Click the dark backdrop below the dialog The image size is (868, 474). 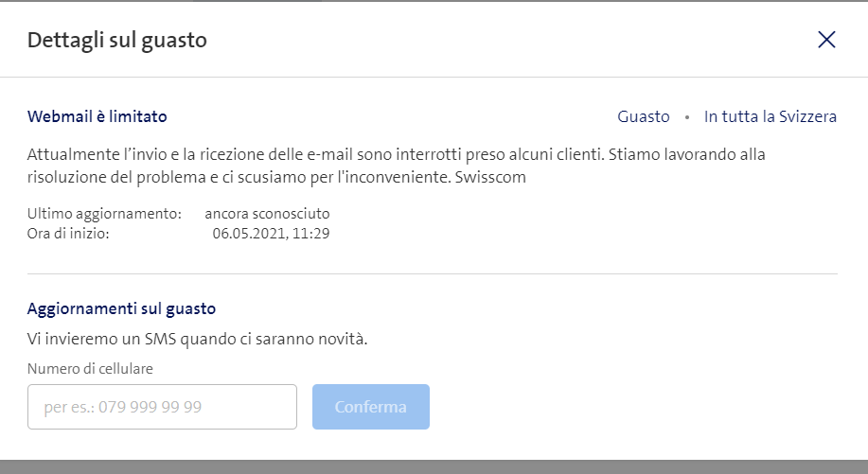pos(434,466)
